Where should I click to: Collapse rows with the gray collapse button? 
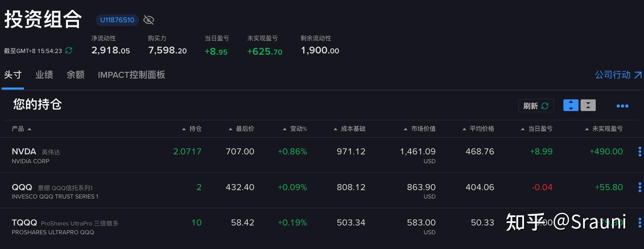tap(588, 105)
